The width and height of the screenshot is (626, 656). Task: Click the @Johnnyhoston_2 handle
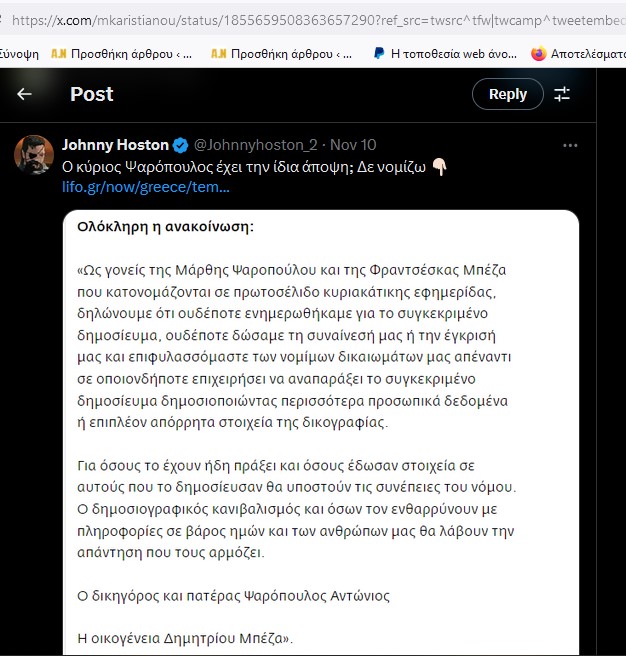[x=256, y=145]
